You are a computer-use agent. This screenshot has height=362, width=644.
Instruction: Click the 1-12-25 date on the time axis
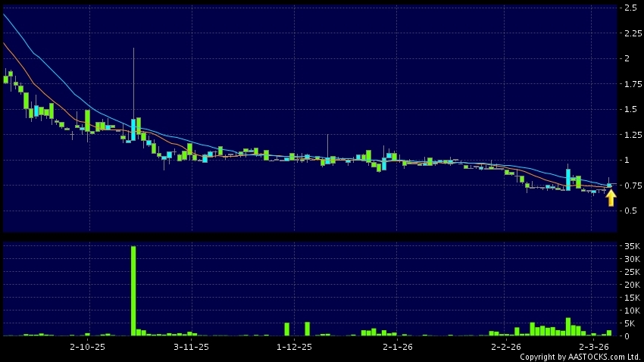point(295,347)
